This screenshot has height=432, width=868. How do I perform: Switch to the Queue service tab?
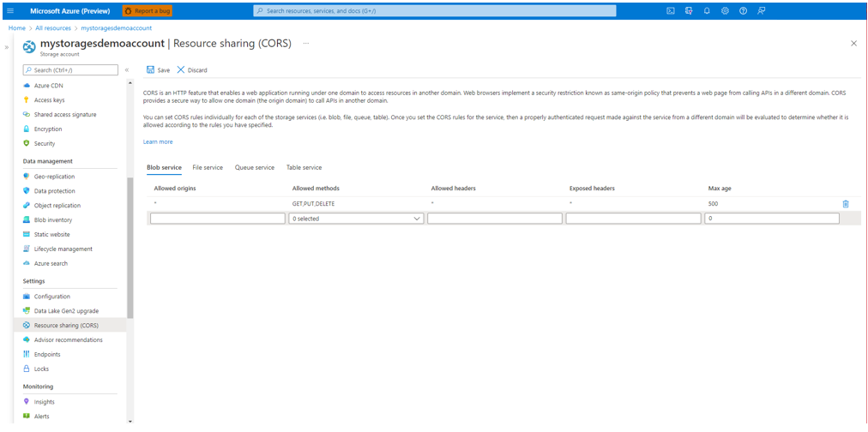click(x=255, y=167)
